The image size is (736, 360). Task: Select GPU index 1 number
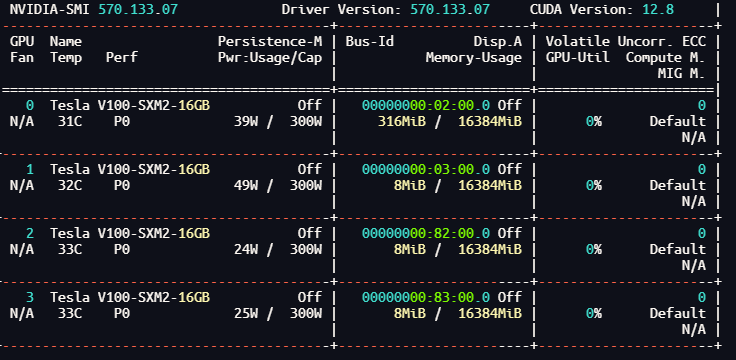click(30, 169)
